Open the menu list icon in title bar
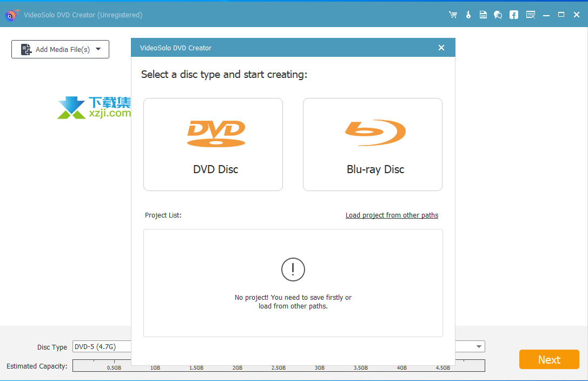588x381 pixels. (x=531, y=15)
